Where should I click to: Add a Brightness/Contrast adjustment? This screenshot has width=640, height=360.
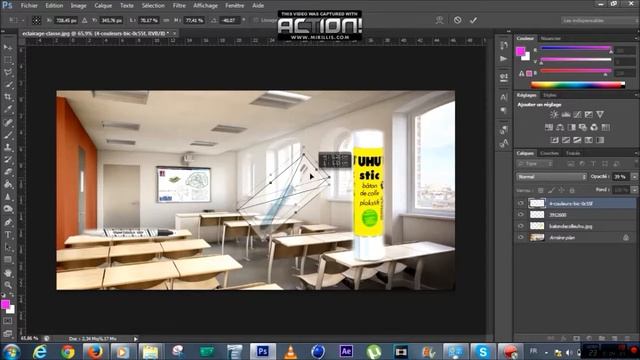[554, 115]
